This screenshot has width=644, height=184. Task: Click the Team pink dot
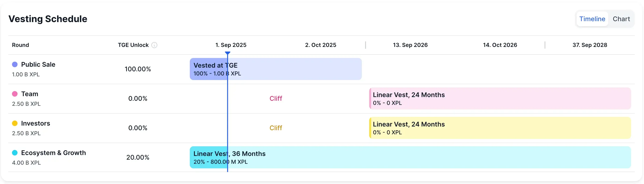click(x=15, y=94)
